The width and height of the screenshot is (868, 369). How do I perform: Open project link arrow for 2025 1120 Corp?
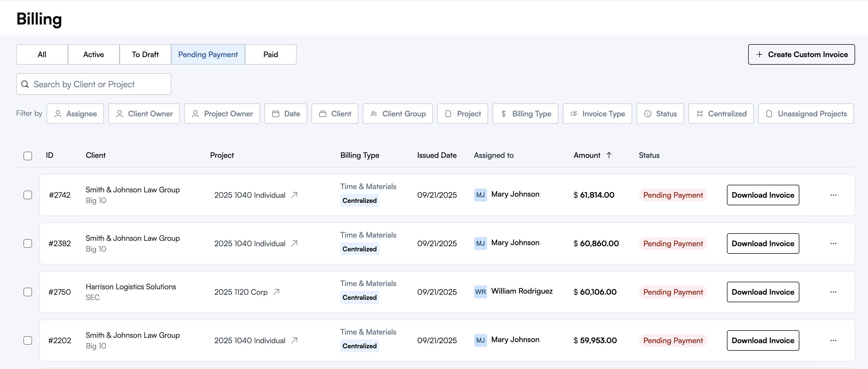pyautogui.click(x=276, y=292)
